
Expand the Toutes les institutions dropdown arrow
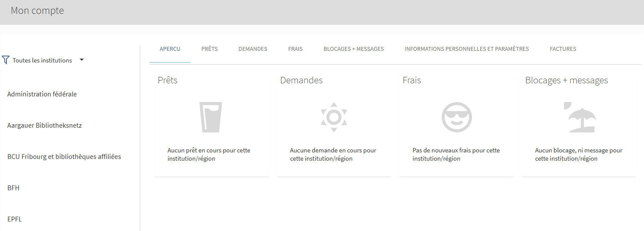pos(82,60)
